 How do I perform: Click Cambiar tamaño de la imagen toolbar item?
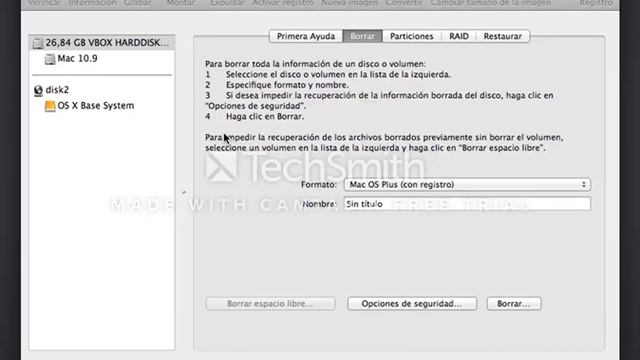491,3
